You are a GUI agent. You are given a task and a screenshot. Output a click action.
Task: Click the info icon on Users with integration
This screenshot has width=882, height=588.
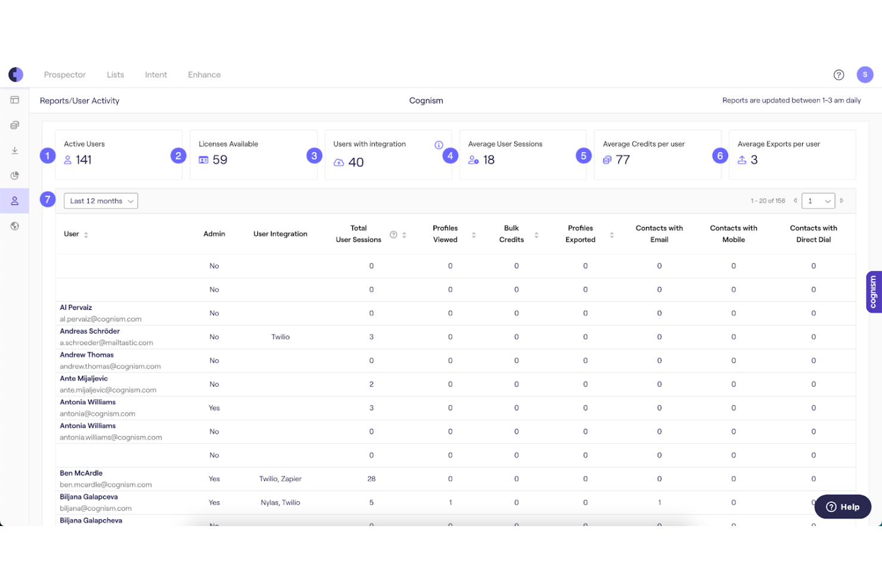click(439, 145)
